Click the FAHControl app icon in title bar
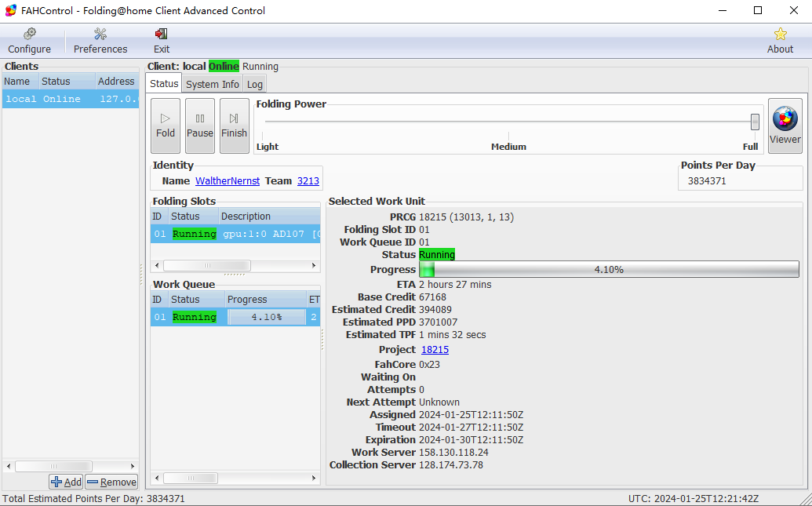This screenshot has height=506, width=812. [x=10, y=10]
